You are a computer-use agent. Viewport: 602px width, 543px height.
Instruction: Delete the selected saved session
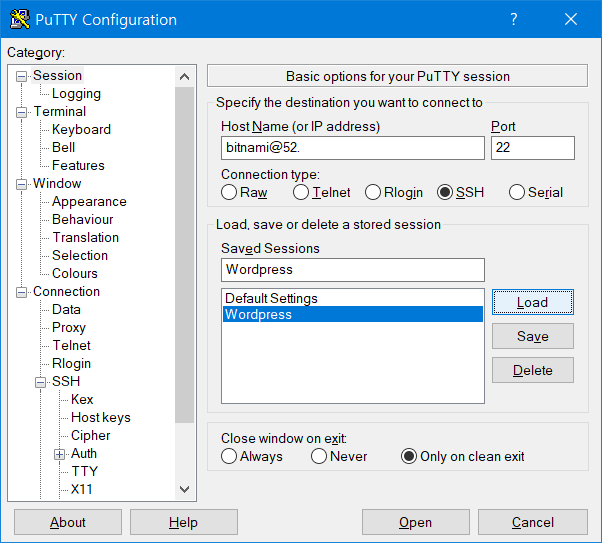pyautogui.click(x=532, y=370)
